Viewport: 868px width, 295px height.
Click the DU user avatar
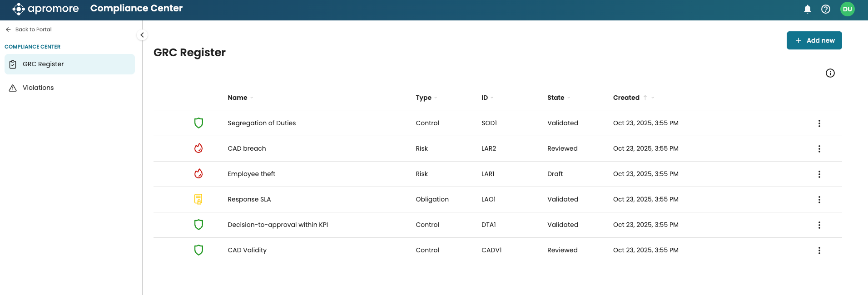[x=847, y=9]
